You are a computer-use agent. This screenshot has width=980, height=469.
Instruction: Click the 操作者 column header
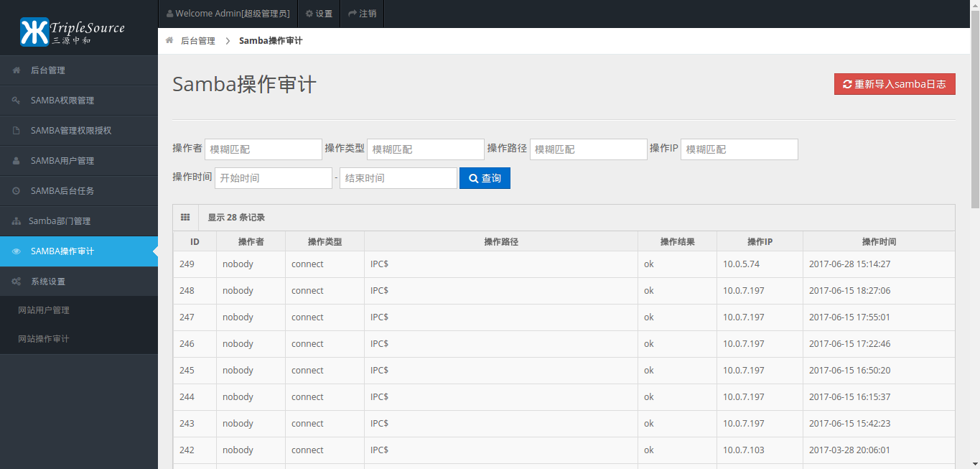[x=251, y=242]
